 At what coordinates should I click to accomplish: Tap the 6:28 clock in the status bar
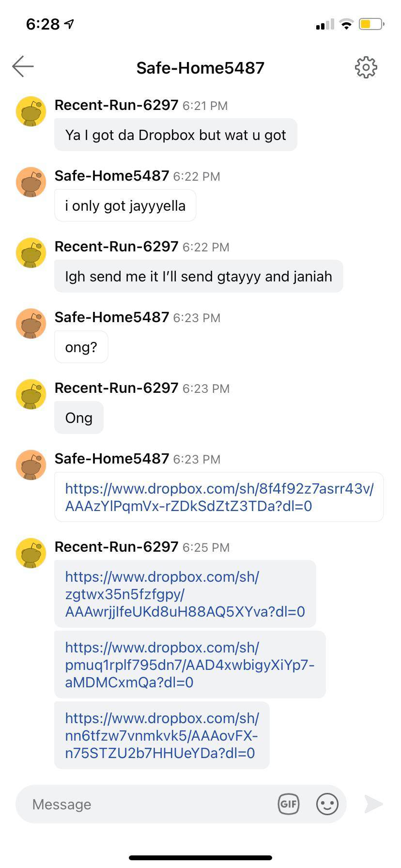pyautogui.click(x=43, y=24)
